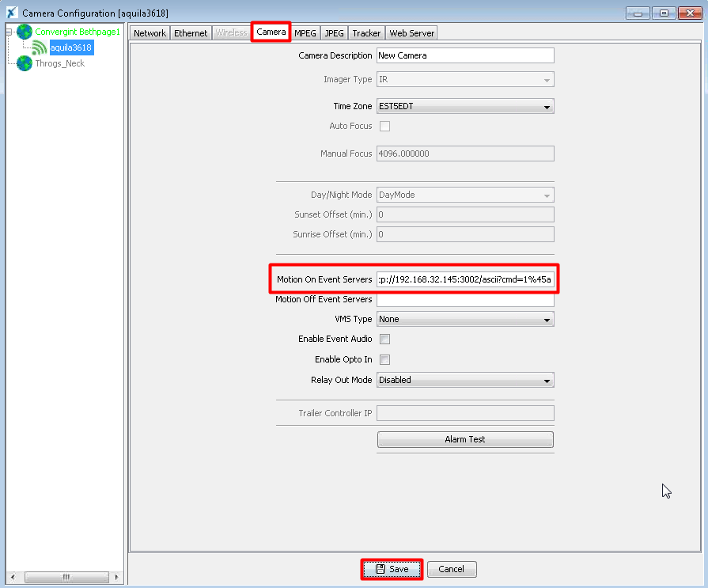The image size is (708, 588).
Task: Open the Day/Night Mode dropdown
Action: [465, 195]
